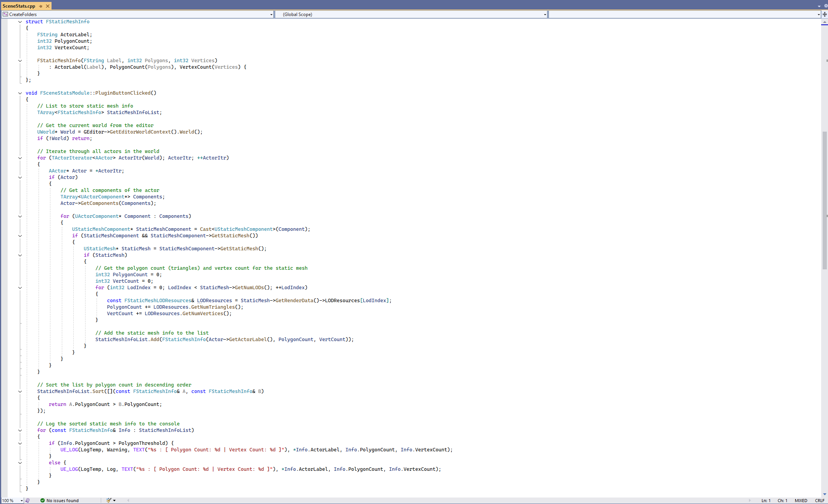The width and height of the screenshot is (828, 504).
Task: Pin the SceneStats.cpp tab
Action: point(41,6)
